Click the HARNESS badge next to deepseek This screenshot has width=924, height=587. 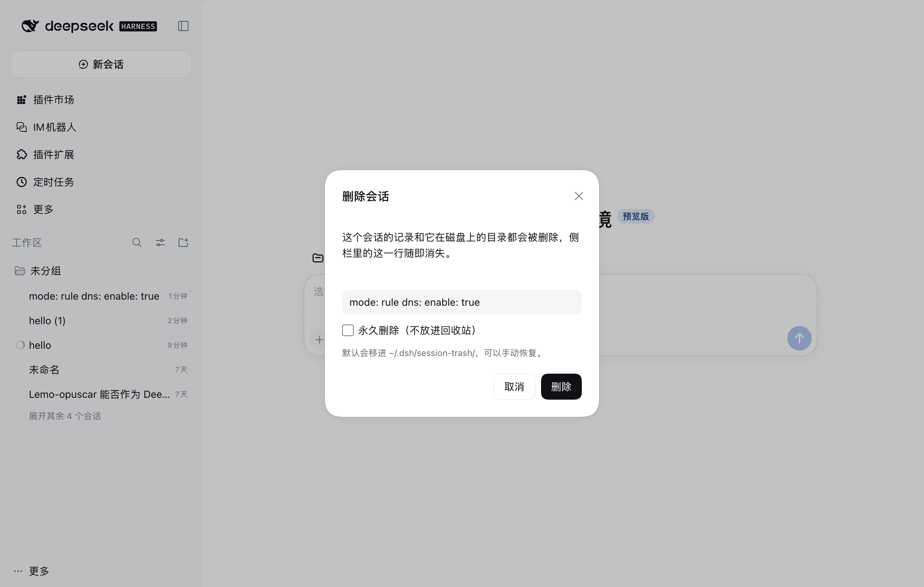pyautogui.click(x=138, y=26)
